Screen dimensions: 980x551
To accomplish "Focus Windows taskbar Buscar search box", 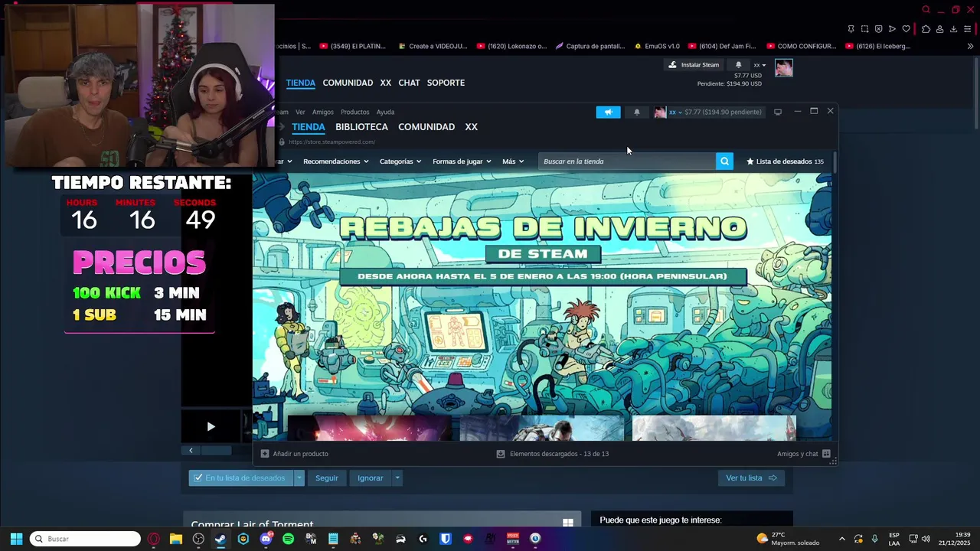I will click(x=85, y=539).
